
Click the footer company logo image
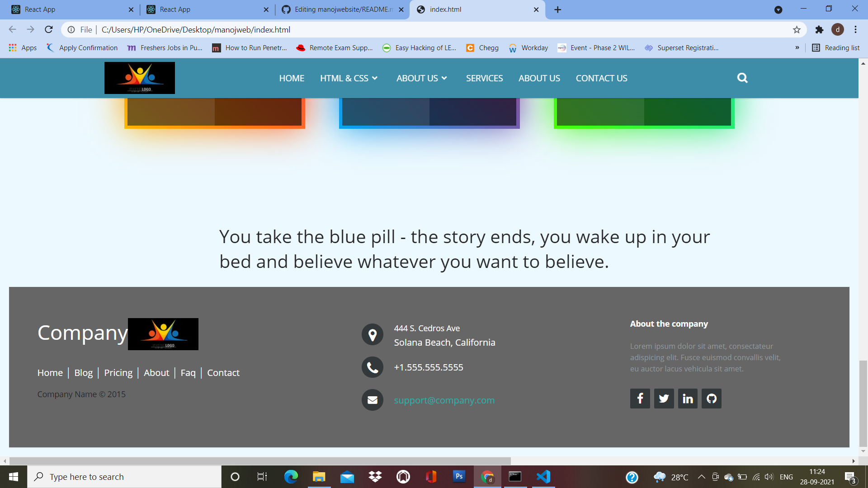pyautogui.click(x=163, y=334)
